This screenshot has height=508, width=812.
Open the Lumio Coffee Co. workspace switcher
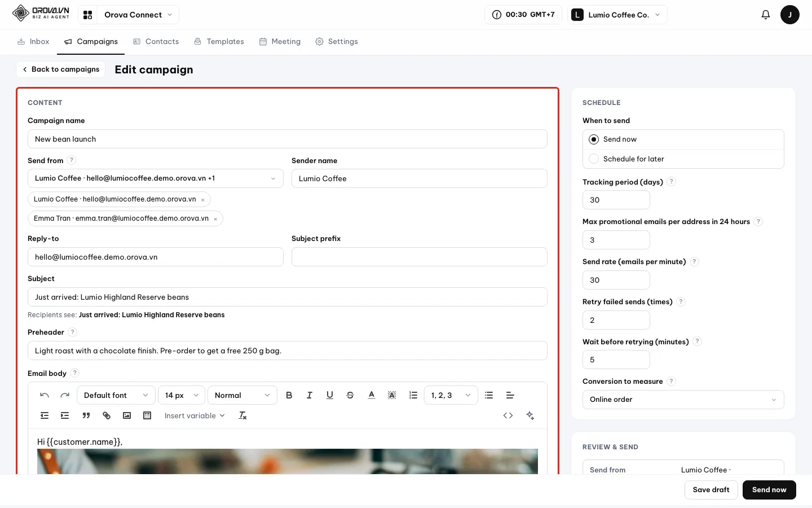[617, 15]
